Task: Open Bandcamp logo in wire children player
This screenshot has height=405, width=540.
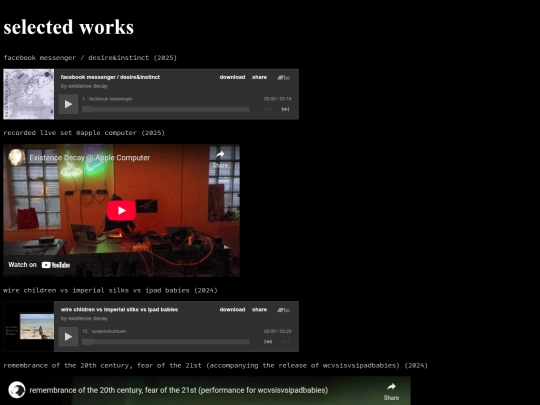Action: 284,310
